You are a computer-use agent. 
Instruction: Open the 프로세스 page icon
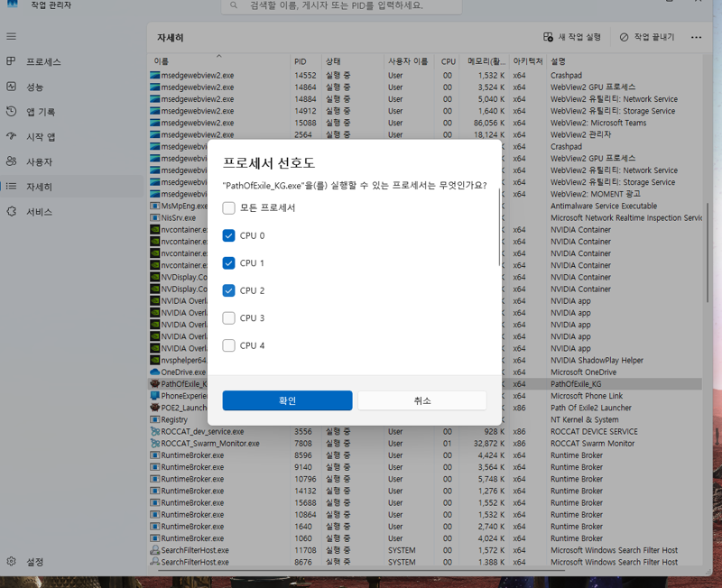(11, 61)
